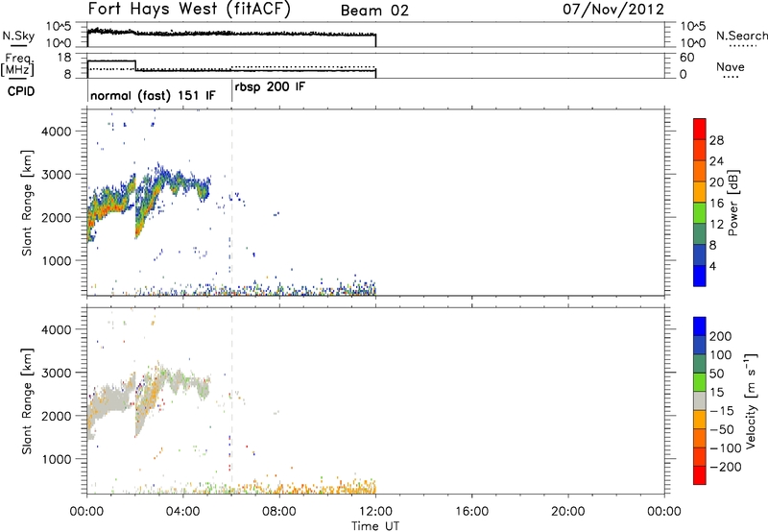Click the '16:00' time tick label

471,512
